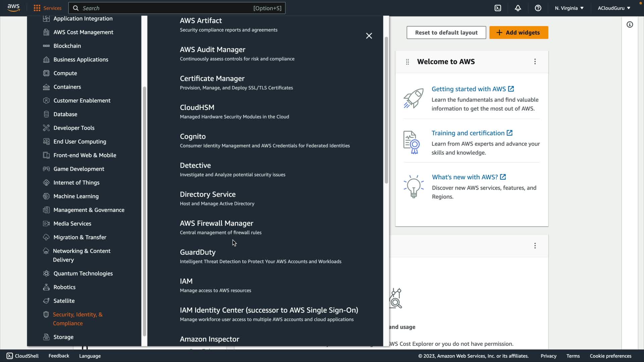This screenshot has height=362, width=644.
Task: Close the services menu panel
Action: click(369, 36)
